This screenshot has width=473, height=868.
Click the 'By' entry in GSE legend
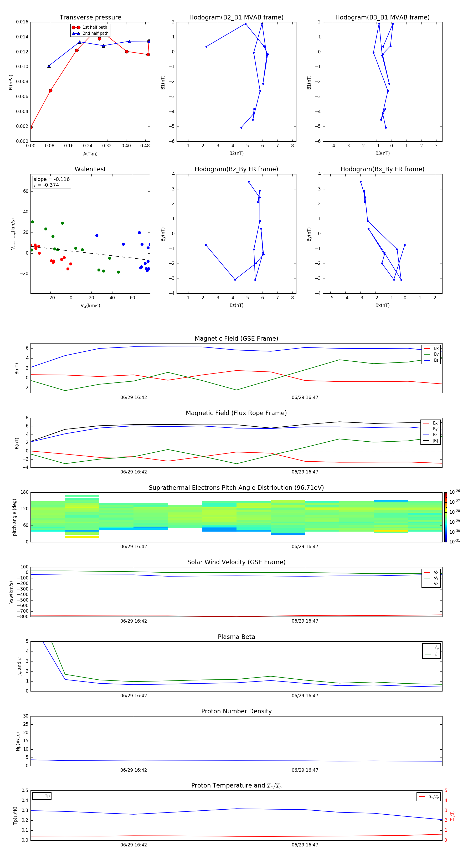coord(431,354)
